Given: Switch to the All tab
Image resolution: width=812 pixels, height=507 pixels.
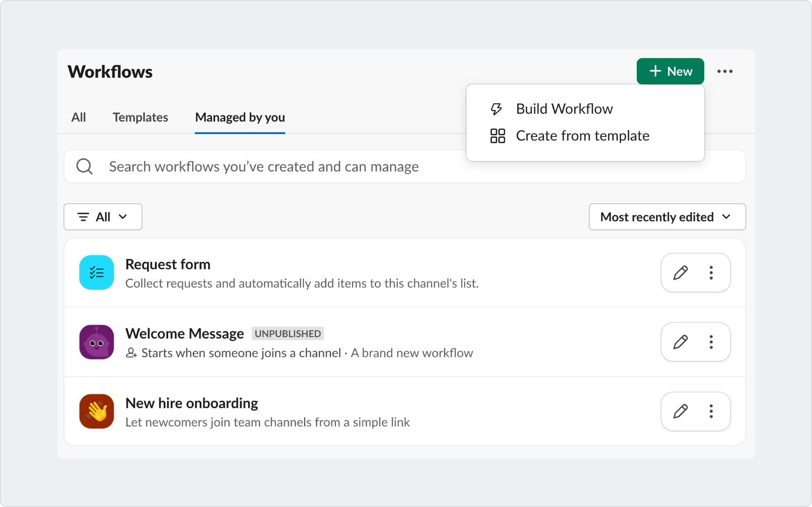Looking at the screenshot, I should pyautogui.click(x=79, y=117).
